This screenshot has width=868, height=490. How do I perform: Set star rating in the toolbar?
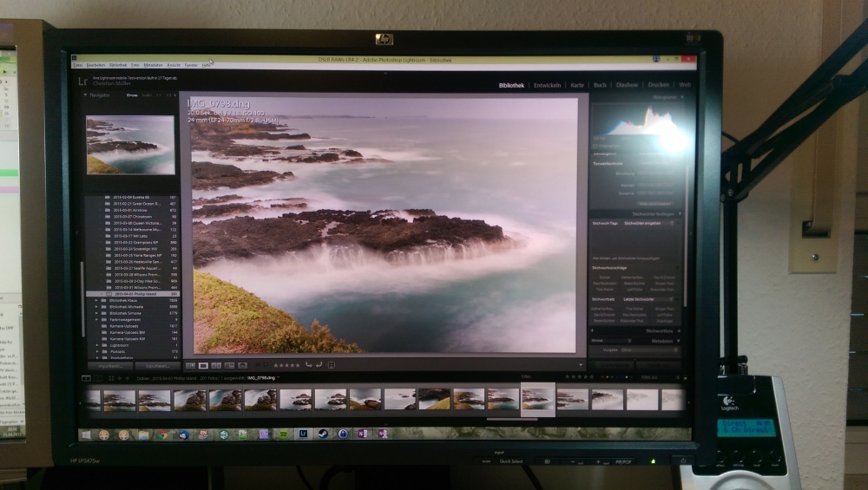point(286,365)
